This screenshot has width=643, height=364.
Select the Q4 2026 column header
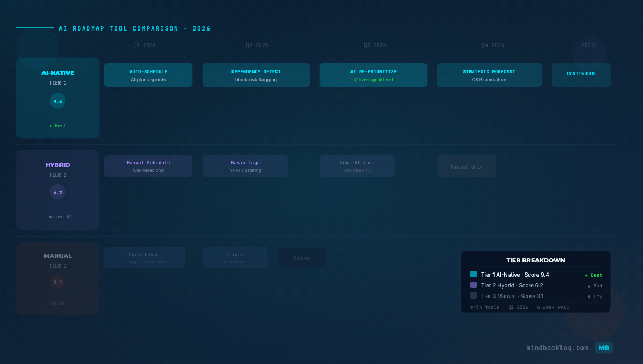click(x=493, y=45)
